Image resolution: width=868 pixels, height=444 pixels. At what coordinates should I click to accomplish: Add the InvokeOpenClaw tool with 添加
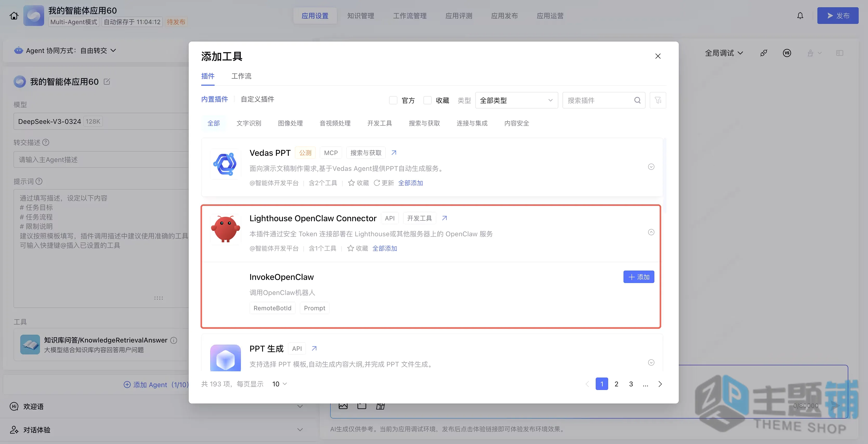639,277
